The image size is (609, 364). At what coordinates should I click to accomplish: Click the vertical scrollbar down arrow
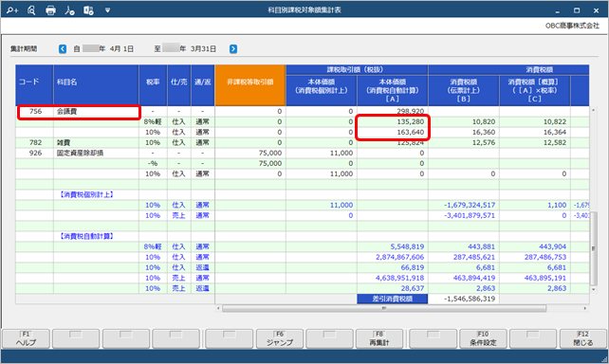point(593,289)
